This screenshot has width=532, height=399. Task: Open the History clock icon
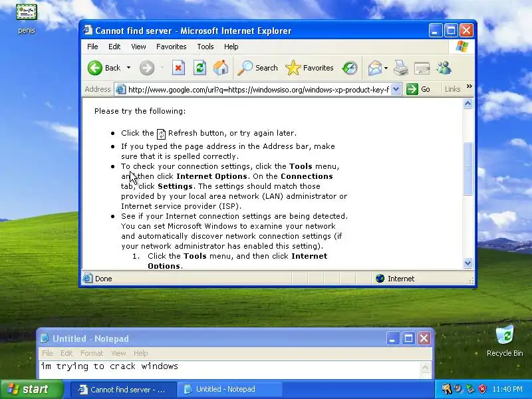[350, 68]
